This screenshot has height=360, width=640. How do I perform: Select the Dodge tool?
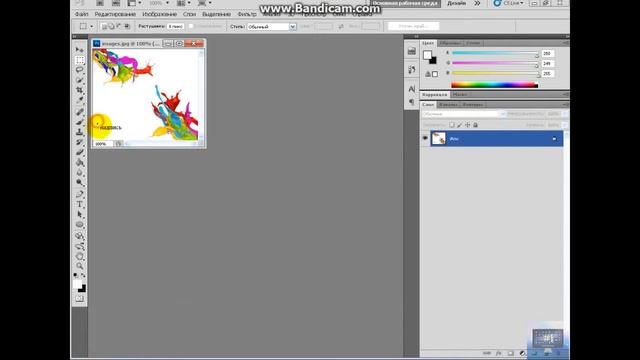coord(80,182)
